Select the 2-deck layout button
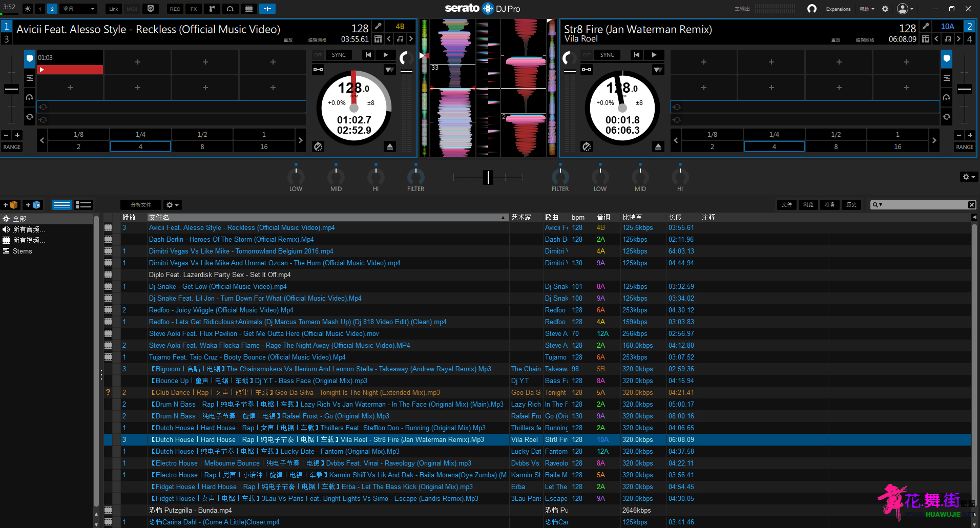 pos(52,9)
